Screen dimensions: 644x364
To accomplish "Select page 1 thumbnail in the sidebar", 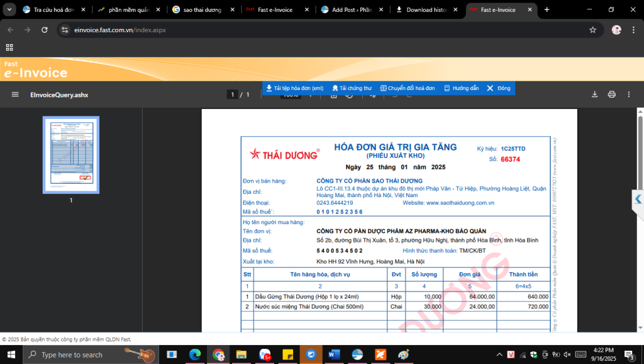I will pyautogui.click(x=71, y=155).
